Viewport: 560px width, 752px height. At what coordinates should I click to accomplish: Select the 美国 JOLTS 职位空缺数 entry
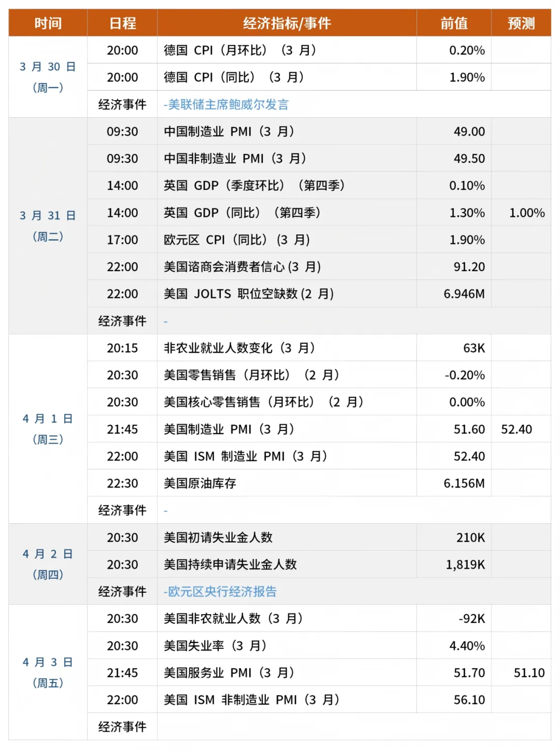pos(248,294)
